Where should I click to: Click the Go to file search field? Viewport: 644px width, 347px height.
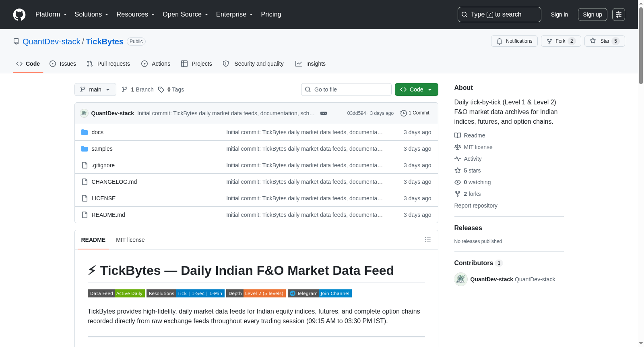(x=346, y=89)
